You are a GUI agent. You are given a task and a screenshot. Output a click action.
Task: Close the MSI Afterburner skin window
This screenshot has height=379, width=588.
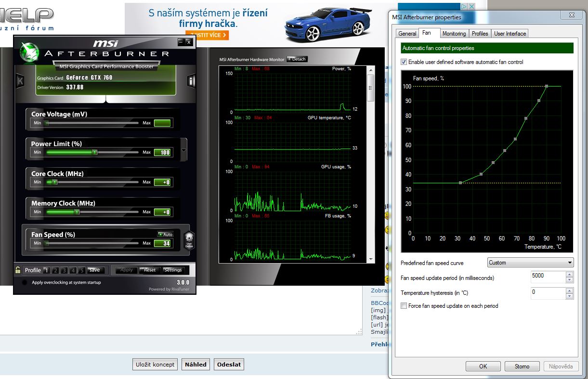coord(189,42)
